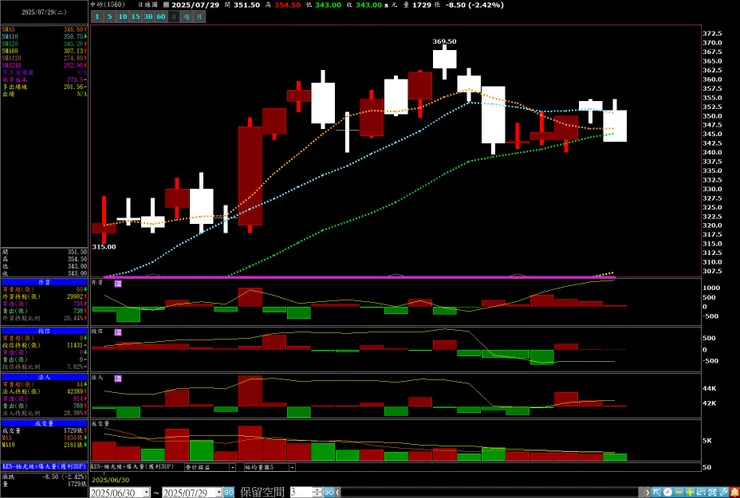740x498 pixels.
Task: Click the 投信 panel header
Action: click(x=44, y=331)
